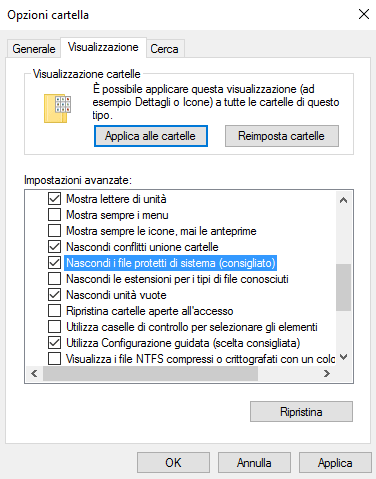Click the left arrow of horizontal scrollbar
The width and height of the screenshot is (376, 479).
[34, 374]
